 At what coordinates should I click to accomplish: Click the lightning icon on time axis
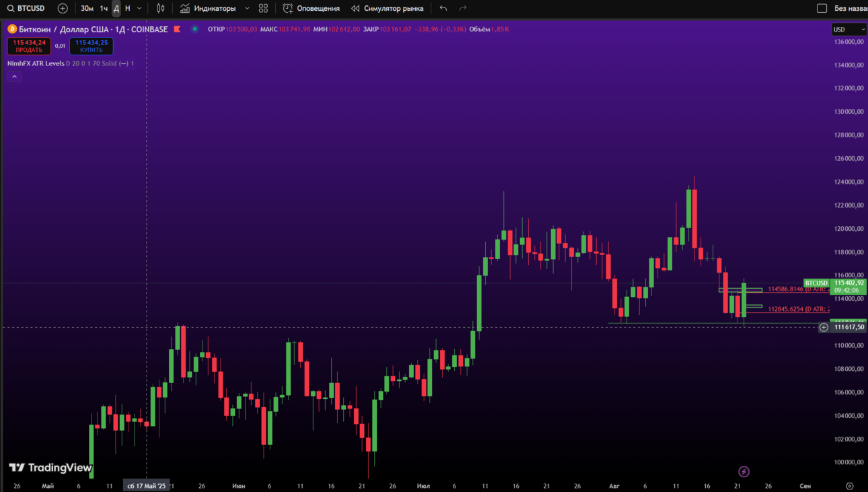[x=744, y=472]
